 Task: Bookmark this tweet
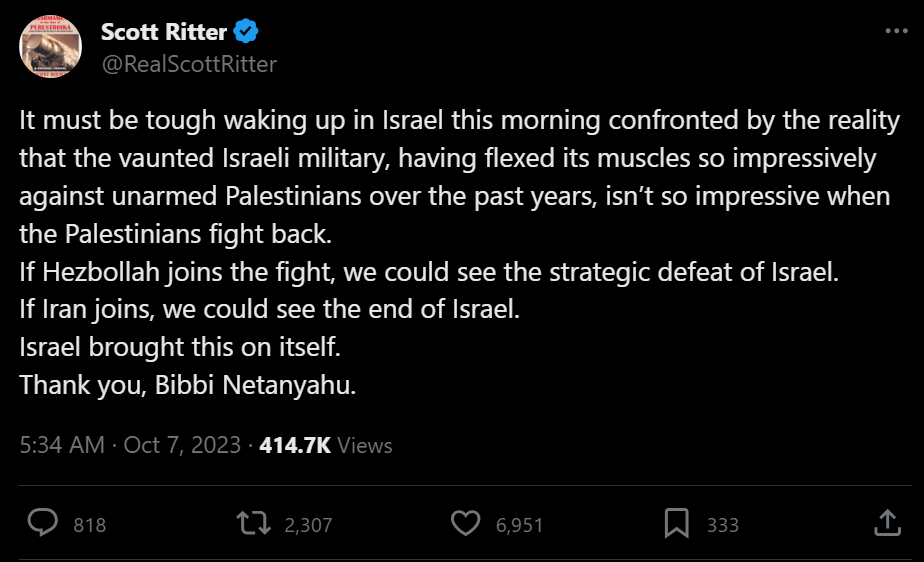pyautogui.click(x=676, y=523)
